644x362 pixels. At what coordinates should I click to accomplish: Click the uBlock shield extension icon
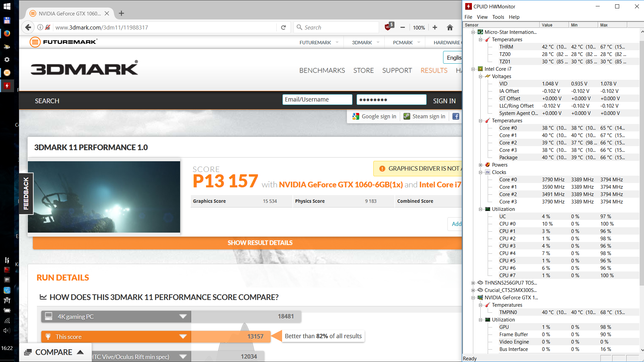click(x=388, y=27)
